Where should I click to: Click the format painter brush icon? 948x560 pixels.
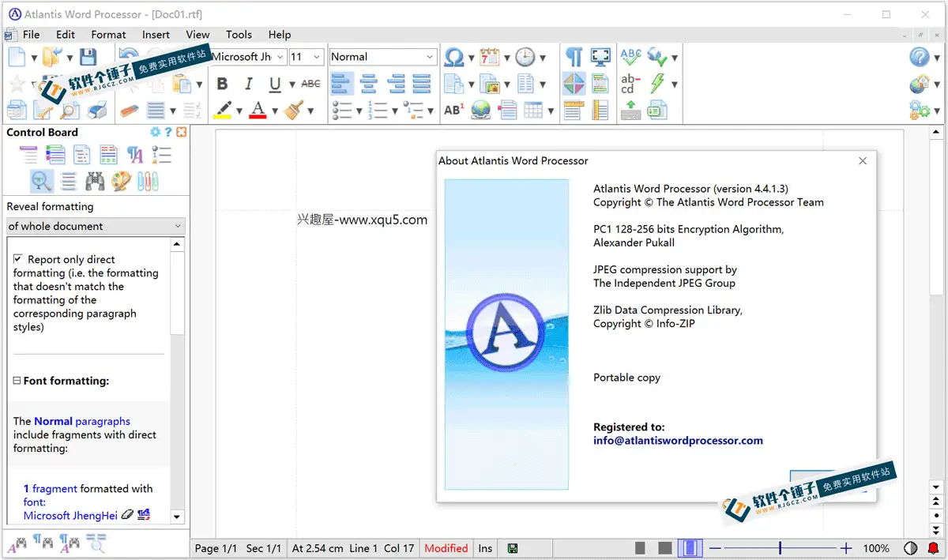point(293,110)
